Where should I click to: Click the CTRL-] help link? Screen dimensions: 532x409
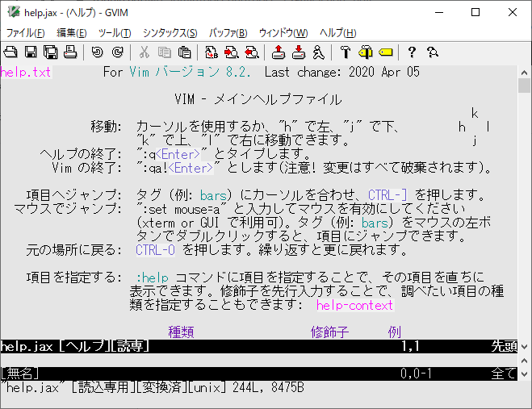[387, 195]
